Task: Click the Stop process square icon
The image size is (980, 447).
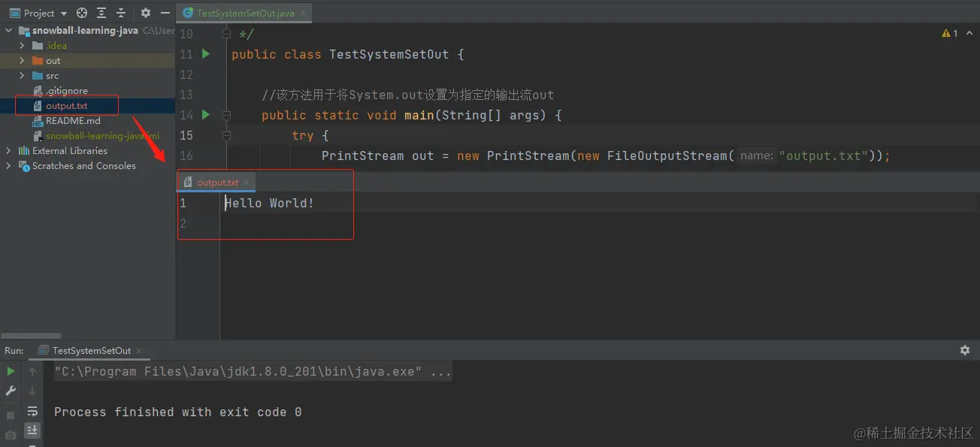Action: tap(11, 415)
